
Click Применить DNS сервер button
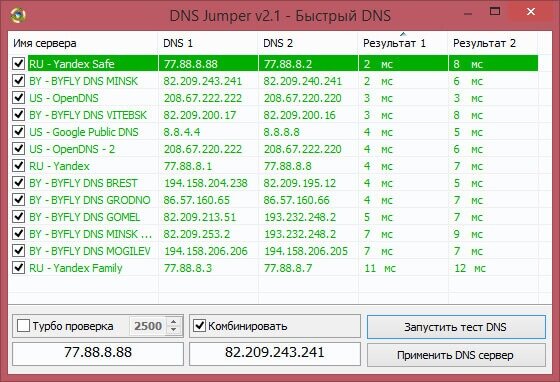[456, 355]
